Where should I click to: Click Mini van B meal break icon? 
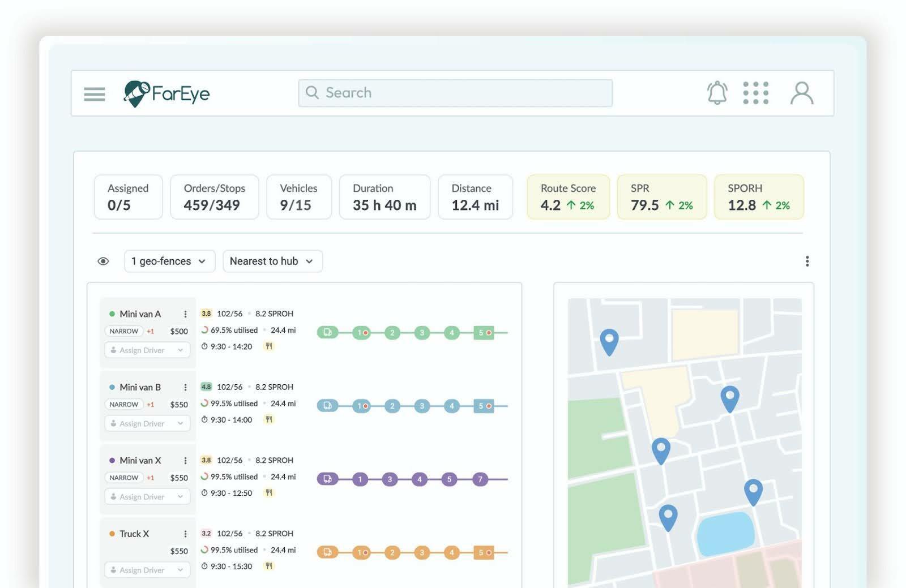point(269,419)
